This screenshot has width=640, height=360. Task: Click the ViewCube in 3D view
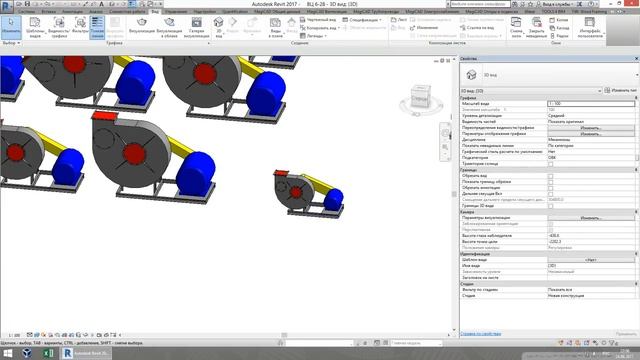[420, 96]
